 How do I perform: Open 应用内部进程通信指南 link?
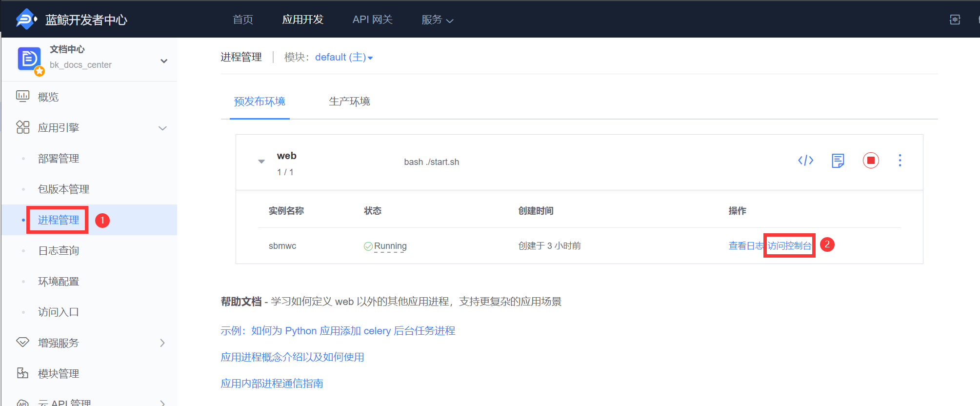(x=272, y=384)
